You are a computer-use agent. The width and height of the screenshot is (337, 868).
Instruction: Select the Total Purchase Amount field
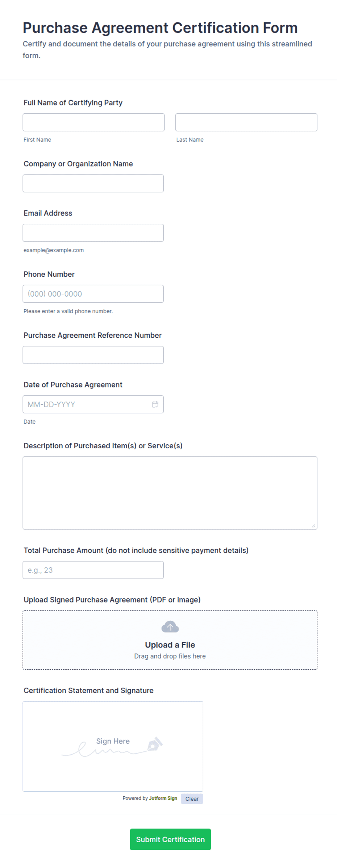coord(93,570)
